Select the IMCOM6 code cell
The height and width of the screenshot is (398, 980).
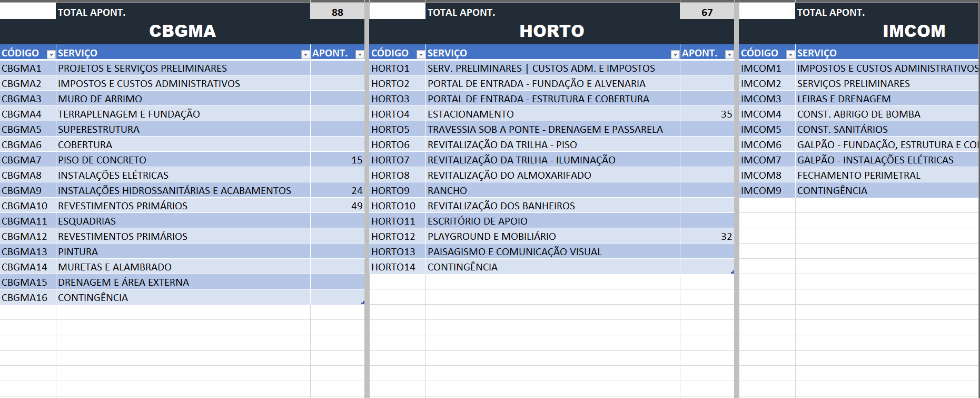point(767,145)
